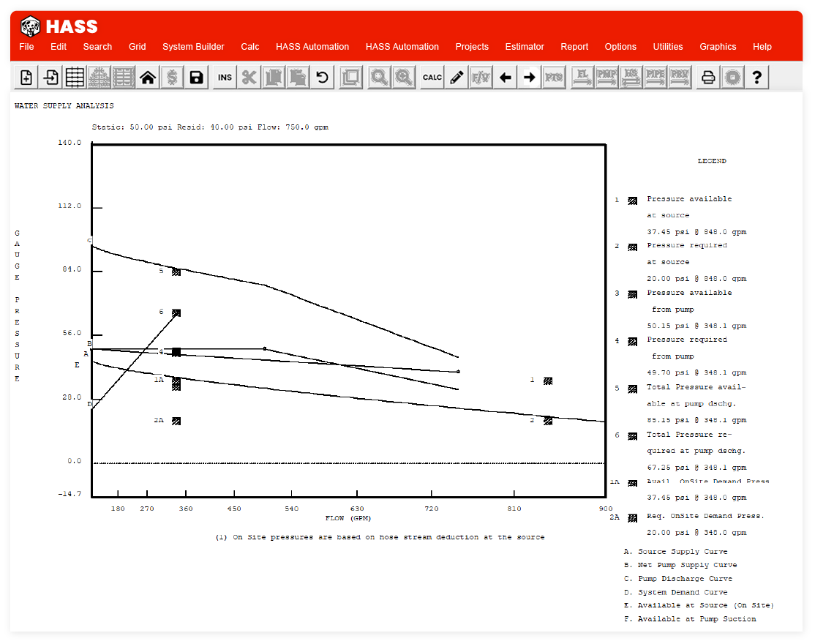
Task: Open the System Builder menu
Action: 193,47
